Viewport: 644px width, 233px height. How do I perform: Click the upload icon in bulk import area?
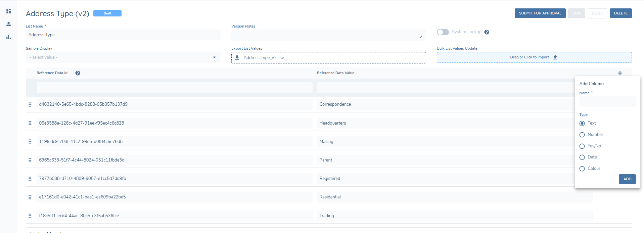pos(555,57)
